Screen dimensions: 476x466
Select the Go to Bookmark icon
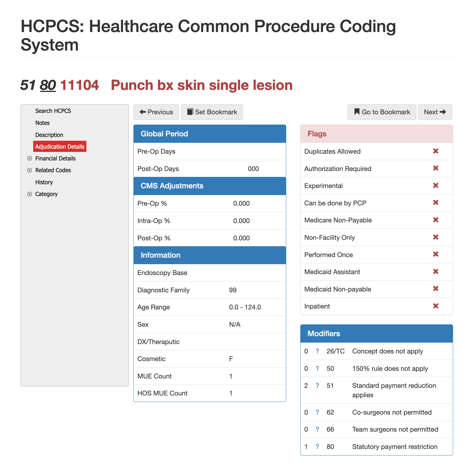click(357, 112)
